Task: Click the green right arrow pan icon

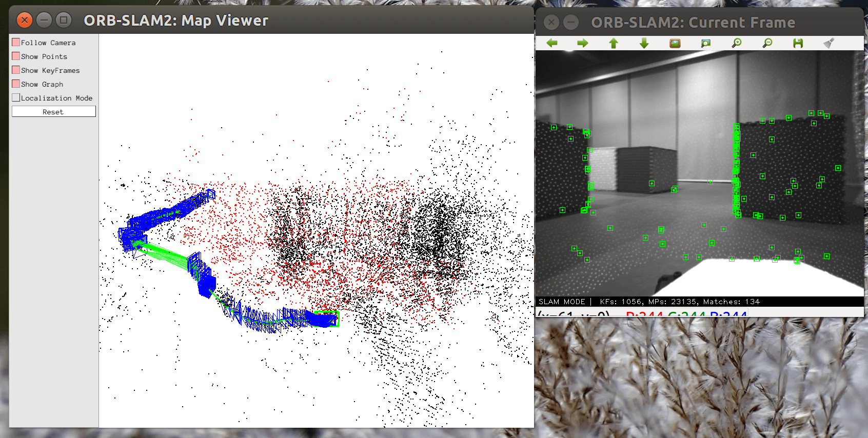Action: 583,43
